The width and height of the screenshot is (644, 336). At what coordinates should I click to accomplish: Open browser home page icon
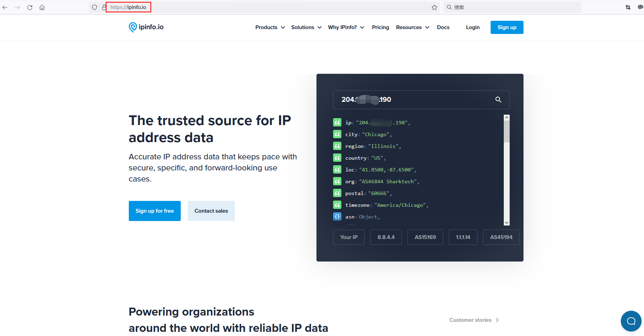[x=42, y=7]
